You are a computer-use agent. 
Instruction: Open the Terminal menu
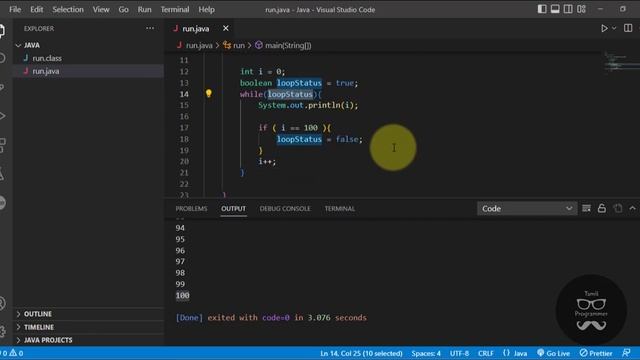coord(175,9)
